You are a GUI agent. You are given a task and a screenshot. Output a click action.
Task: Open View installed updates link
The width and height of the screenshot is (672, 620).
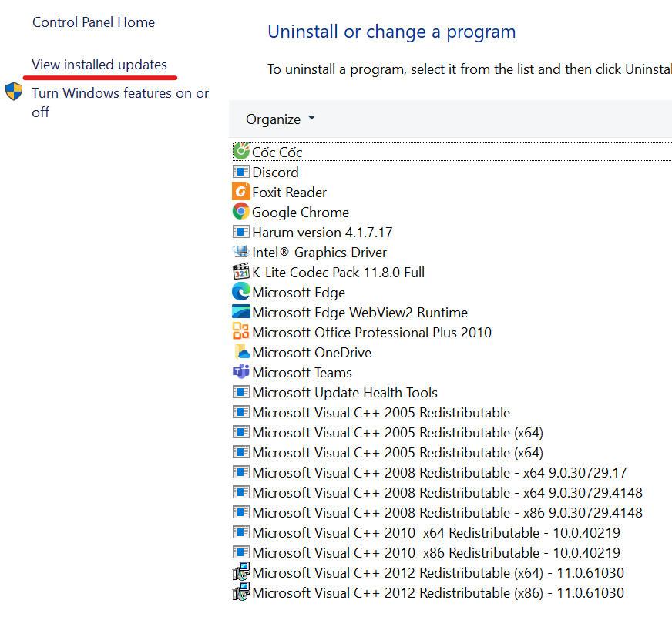99,65
